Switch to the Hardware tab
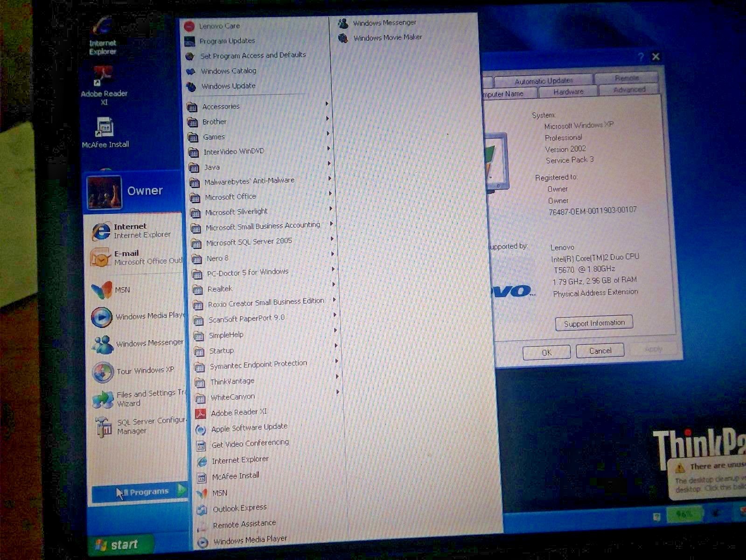The image size is (746, 560). click(x=568, y=91)
